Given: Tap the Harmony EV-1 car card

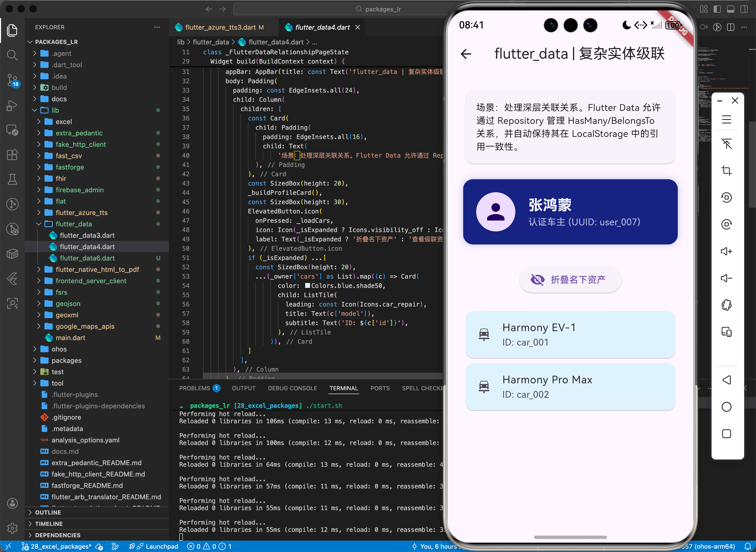Looking at the screenshot, I should click(x=570, y=334).
